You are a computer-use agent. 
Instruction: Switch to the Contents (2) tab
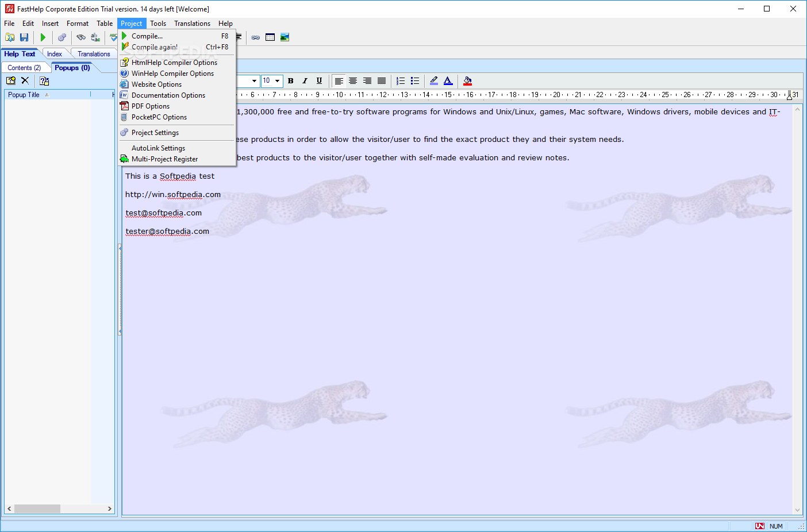[24, 68]
